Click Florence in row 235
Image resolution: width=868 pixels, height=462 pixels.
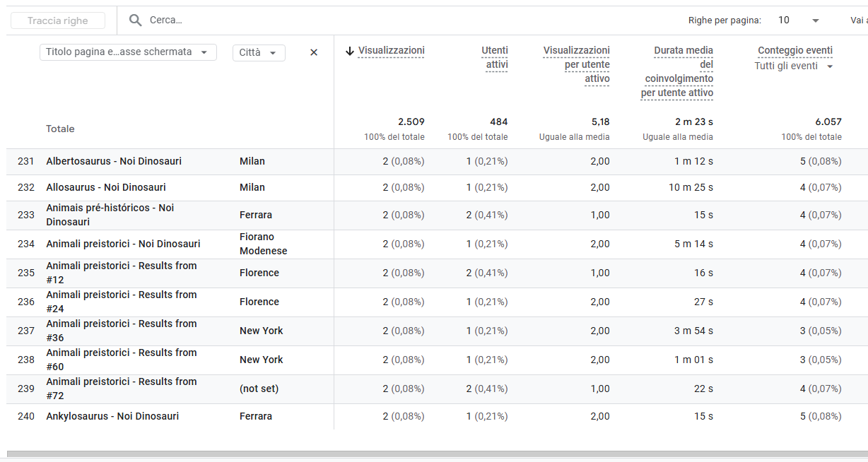[x=259, y=273]
